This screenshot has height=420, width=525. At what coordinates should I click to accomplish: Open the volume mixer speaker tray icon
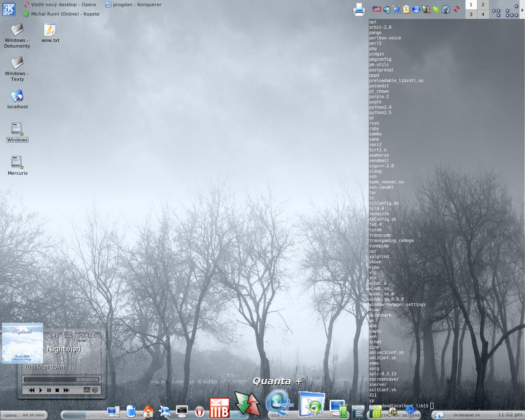click(x=387, y=9)
